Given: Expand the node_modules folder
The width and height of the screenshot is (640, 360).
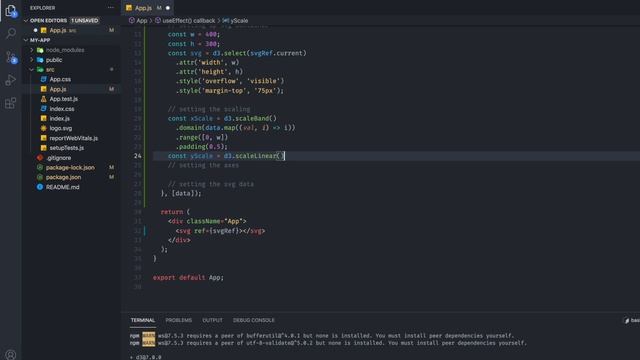Looking at the screenshot, I should click(x=32, y=50).
